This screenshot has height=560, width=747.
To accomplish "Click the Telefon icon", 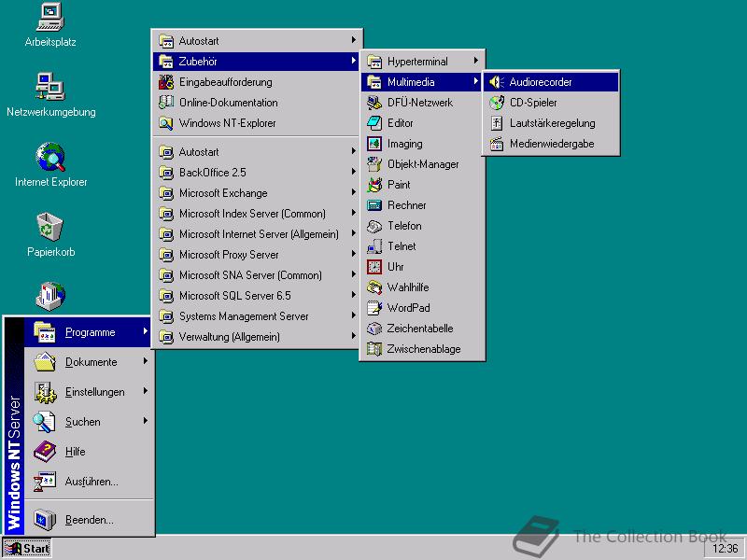I will [x=374, y=226].
